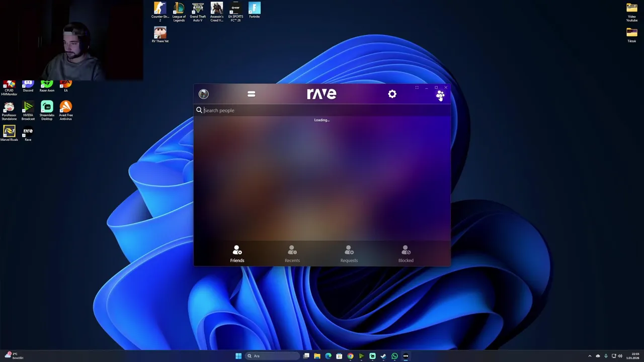Click the taskbar search box
This screenshot has width=644, height=362.
(272, 356)
